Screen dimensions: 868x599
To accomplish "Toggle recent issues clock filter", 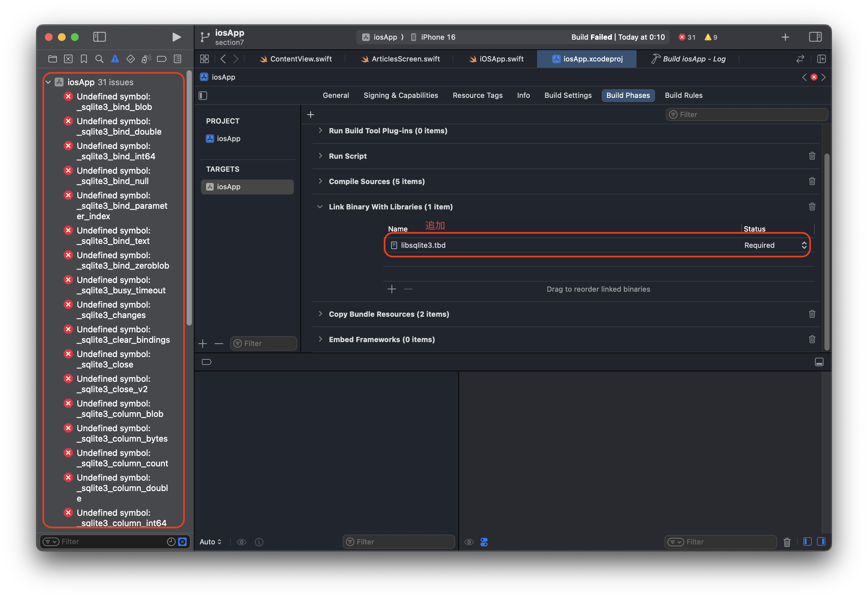I will pyautogui.click(x=171, y=541).
